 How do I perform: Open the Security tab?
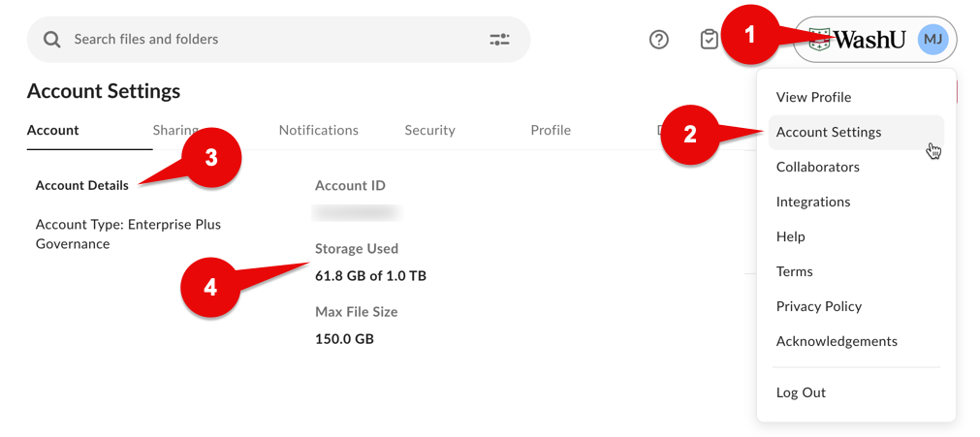point(429,130)
